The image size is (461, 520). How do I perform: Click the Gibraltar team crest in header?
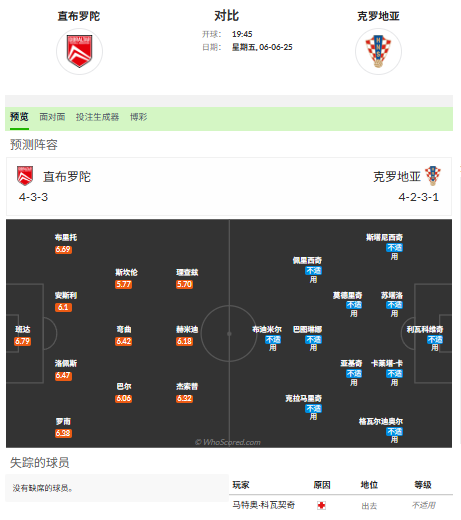[x=79, y=51]
